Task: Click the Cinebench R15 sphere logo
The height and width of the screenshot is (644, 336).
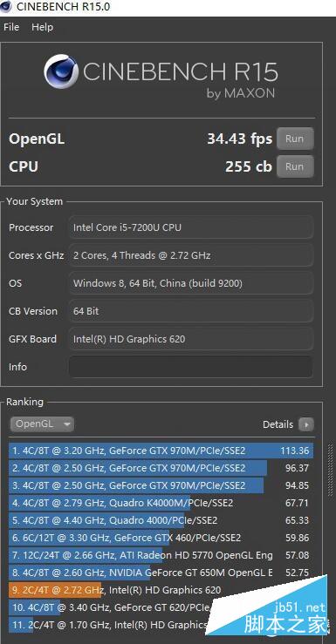Action: (61, 71)
